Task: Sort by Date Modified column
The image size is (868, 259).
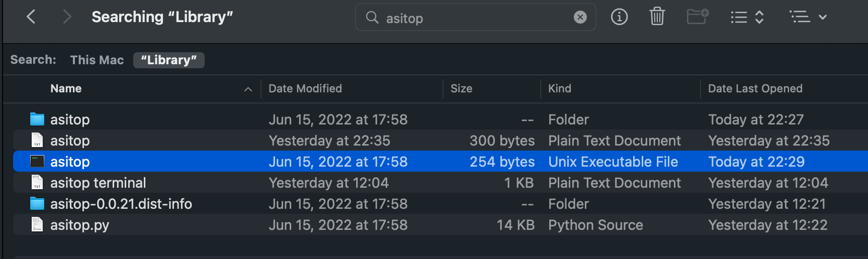Action: click(305, 89)
